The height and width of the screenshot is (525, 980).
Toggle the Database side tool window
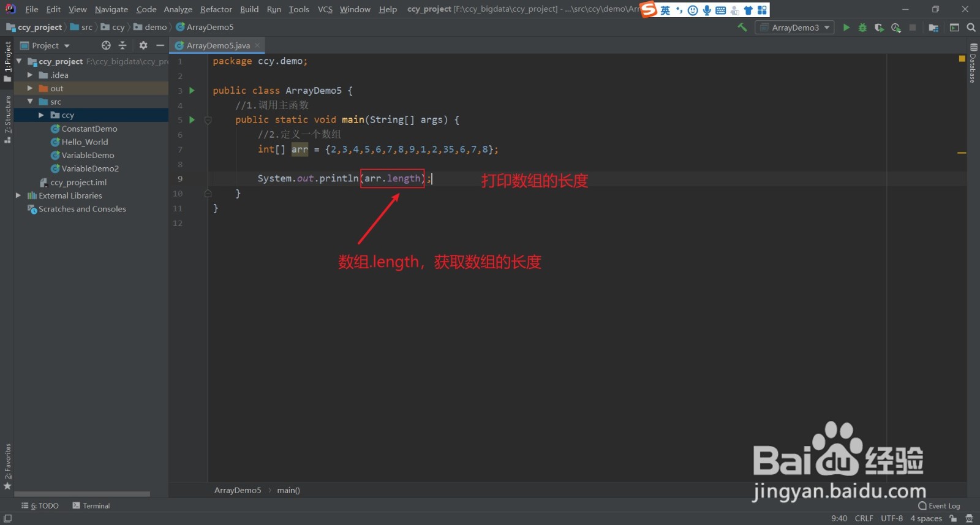pyautogui.click(x=973, y=62)
